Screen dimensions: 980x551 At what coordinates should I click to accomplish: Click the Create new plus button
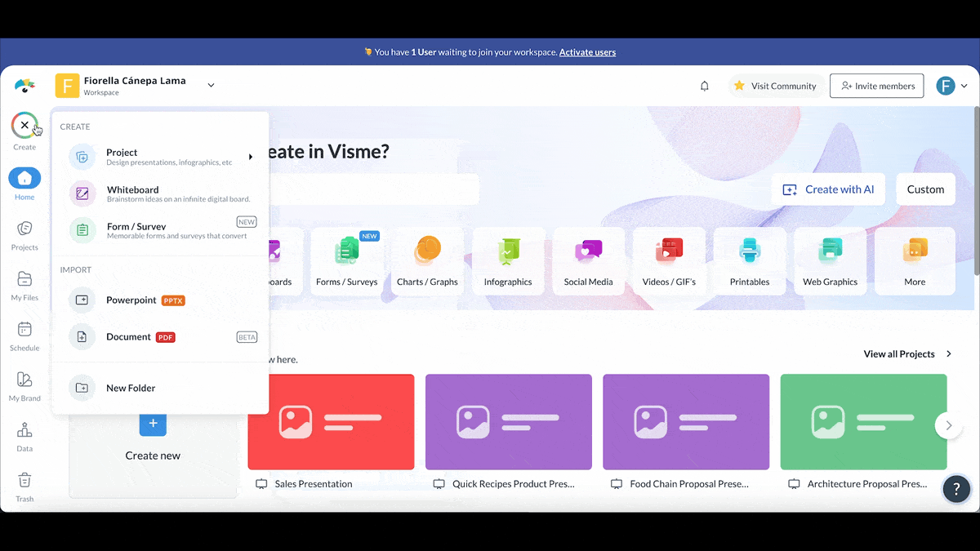(153, 423)
